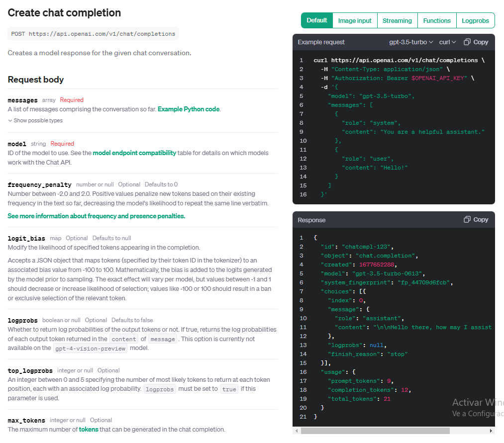Image resolution: width=504 pixels, height=443 pixels.
Task: Open the curl language dropdown
Action: (447, 42)
